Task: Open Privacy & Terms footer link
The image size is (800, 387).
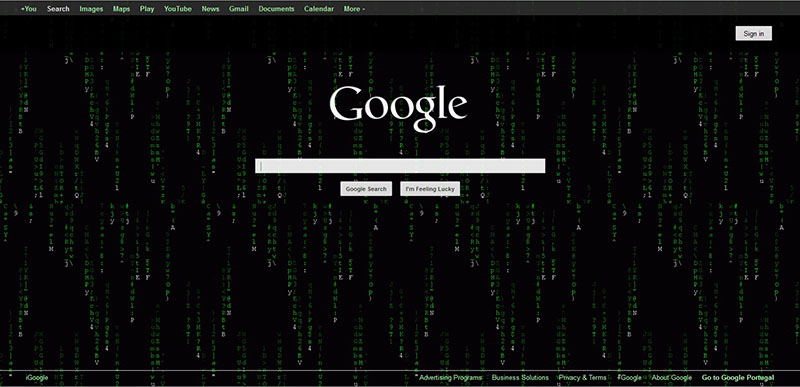Action: point(583,378)
